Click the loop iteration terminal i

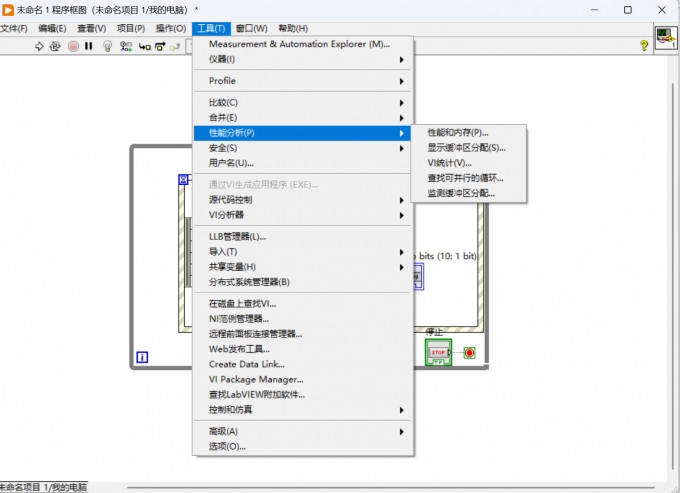(x=142, y=357)
